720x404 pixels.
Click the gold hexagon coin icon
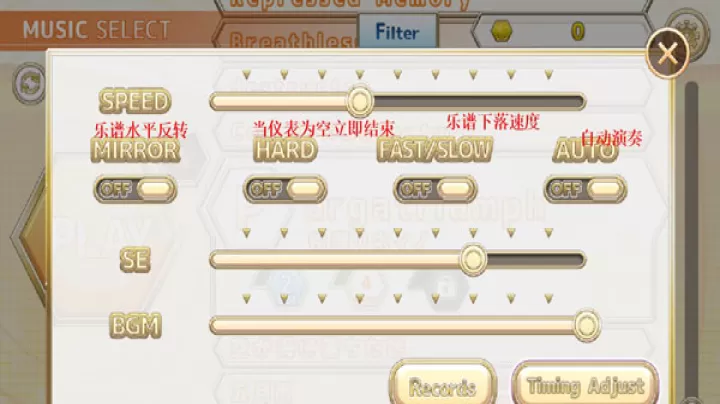tap(502, 31)
